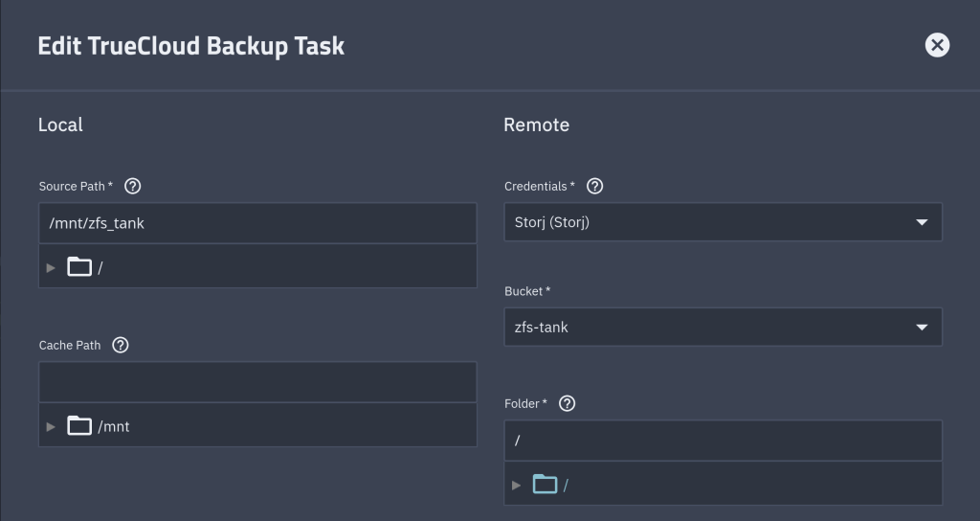Image resolution: width=980 pixels, height=521 pixels.
Task: Show help for the Credentials field
Action: [594, 186]
